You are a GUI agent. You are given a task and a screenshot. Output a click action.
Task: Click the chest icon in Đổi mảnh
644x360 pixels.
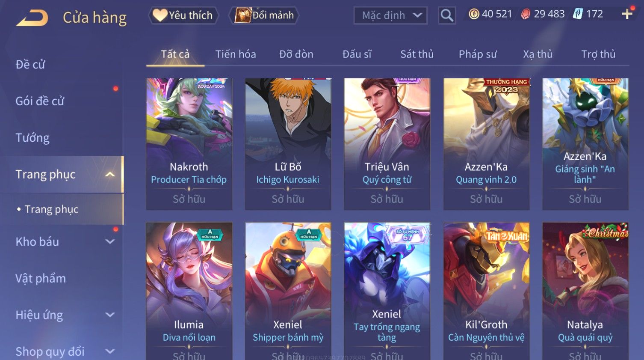tap(243, 15)
